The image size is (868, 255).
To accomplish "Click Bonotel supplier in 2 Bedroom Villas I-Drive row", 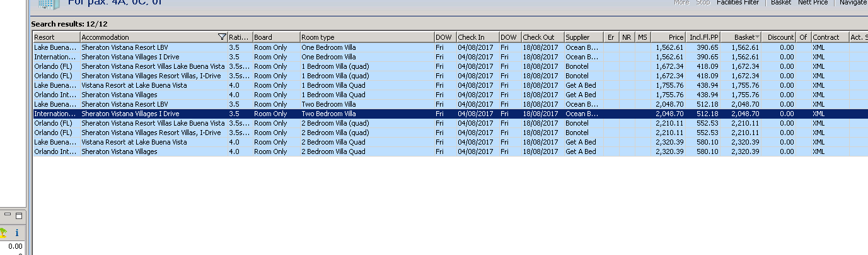I will tap(577, 133).
